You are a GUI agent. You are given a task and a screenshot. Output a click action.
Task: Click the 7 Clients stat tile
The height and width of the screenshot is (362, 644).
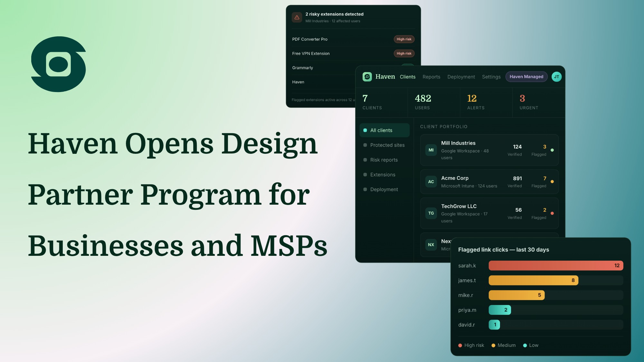(382, 103)
